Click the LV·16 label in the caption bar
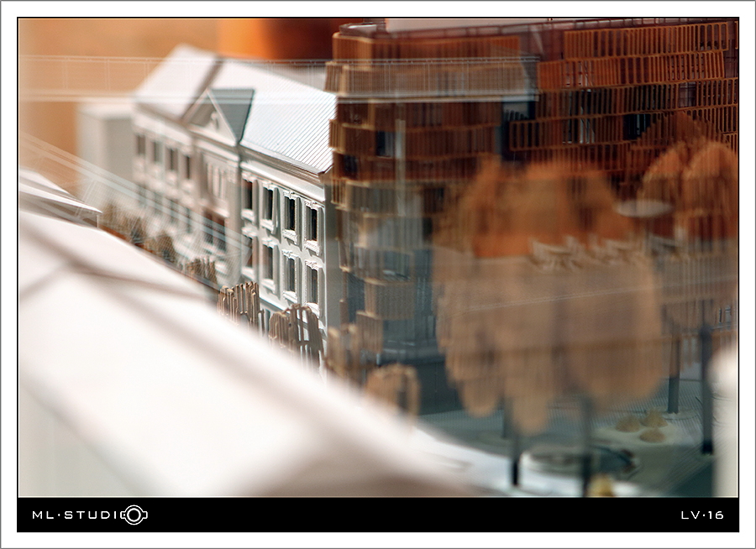This screenshot has height=549, width=756. 702,515
